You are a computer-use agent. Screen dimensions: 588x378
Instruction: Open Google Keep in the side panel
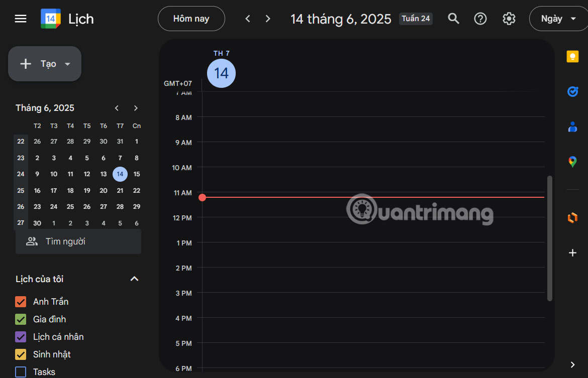tap(572, 56)
